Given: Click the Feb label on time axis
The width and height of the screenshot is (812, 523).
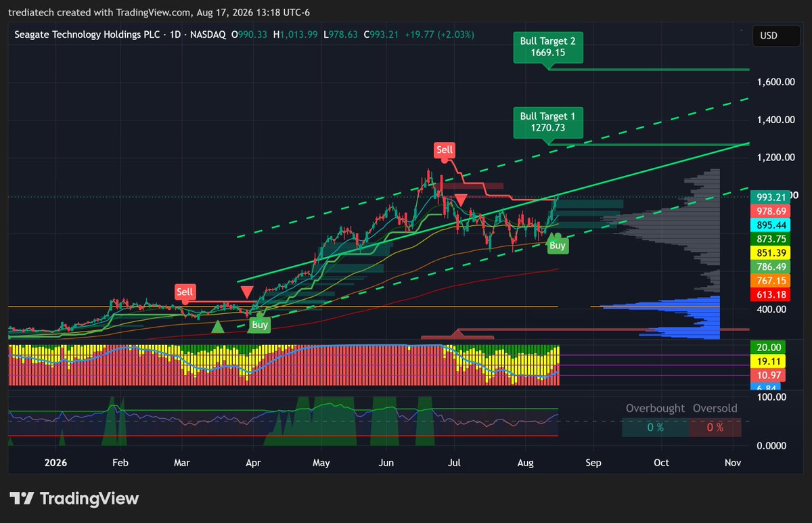Looking at the screenshot, I should [120, 463].
